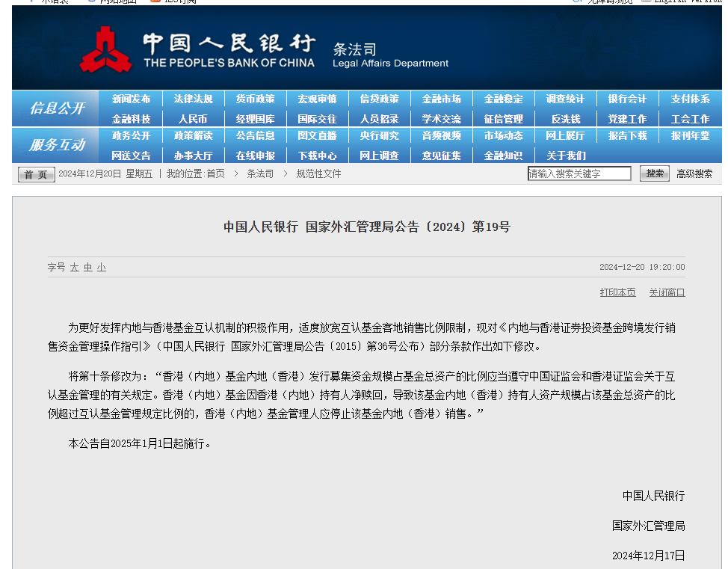Click the 首页 home button
The image size is (728, 569).
coord(36,174)
